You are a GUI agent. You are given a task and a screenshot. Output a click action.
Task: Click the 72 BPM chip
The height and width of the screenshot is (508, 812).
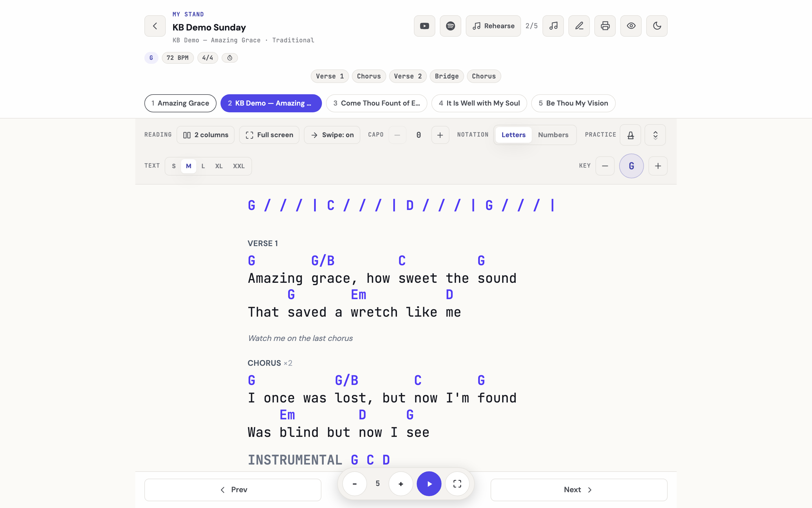[178, 58]
